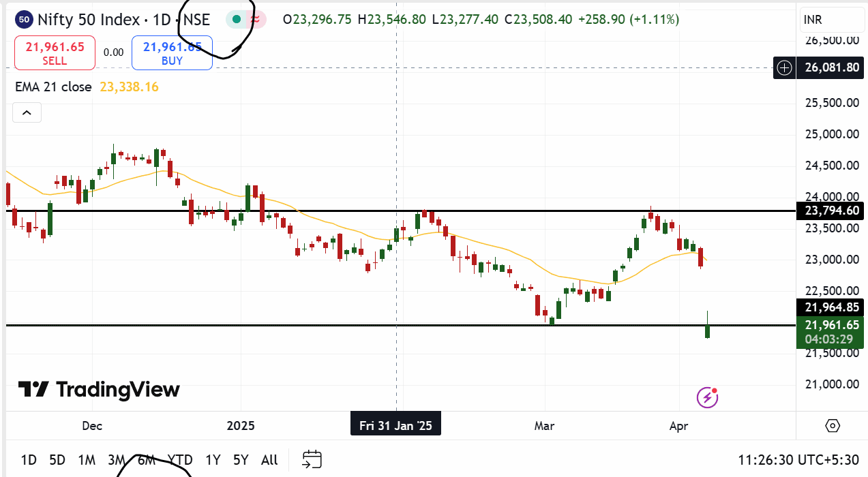The width and height of the screenshot is (868, 477).
Task: Open the go-to-date calendar icon
Action: pos(312,459)
